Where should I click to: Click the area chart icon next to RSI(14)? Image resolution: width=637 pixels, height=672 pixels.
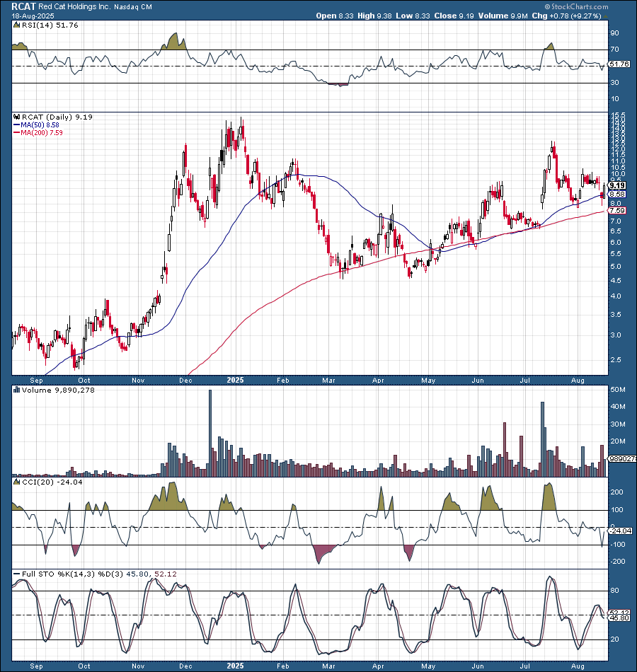[15, 23]
